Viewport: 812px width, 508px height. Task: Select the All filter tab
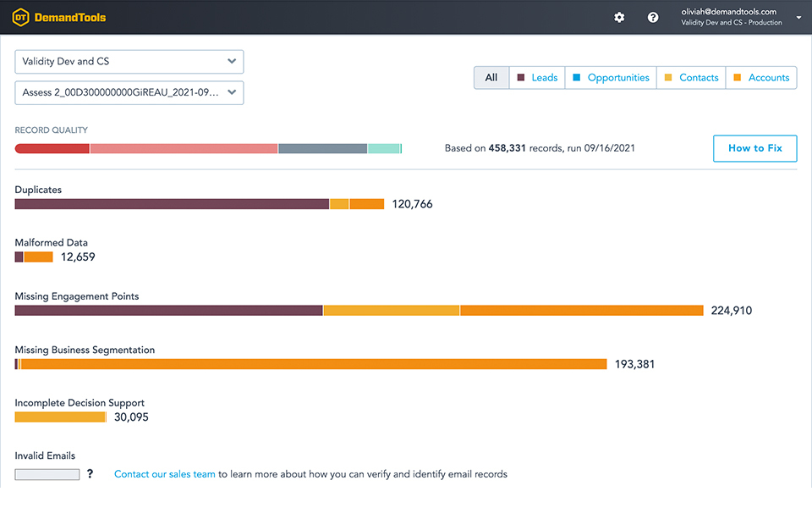click(491, 78)
